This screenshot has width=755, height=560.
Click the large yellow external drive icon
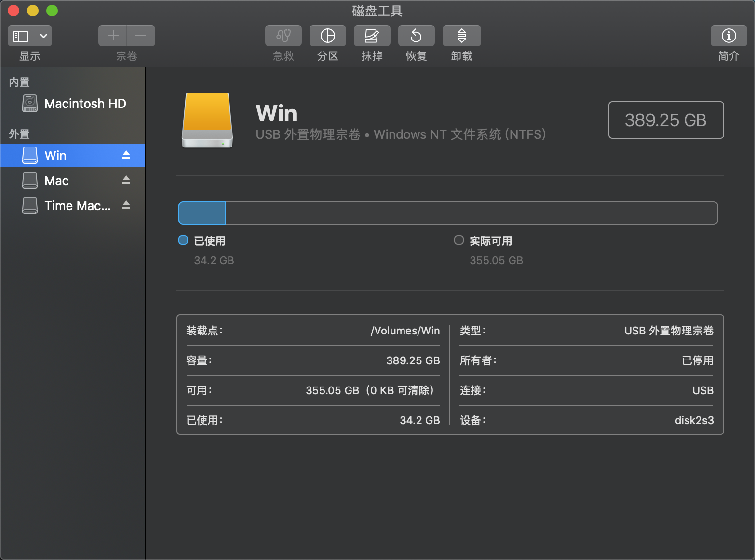click(207, 120)
